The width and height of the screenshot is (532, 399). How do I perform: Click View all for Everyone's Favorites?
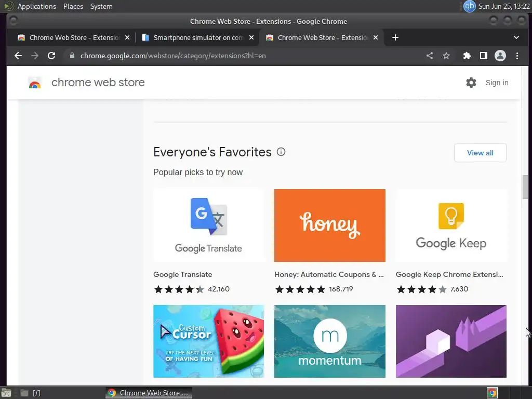[480, 153]
